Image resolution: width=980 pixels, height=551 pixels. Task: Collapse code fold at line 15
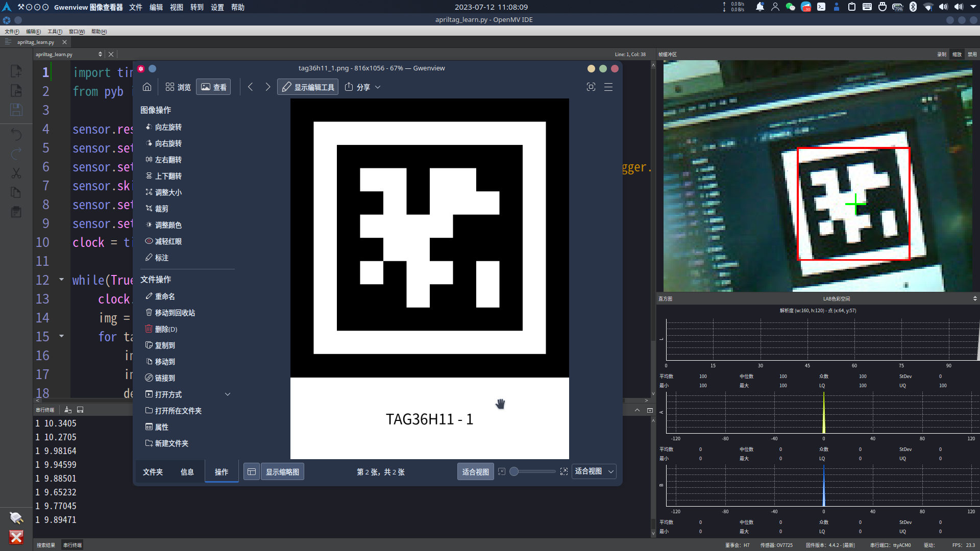[x=61, y=336]
